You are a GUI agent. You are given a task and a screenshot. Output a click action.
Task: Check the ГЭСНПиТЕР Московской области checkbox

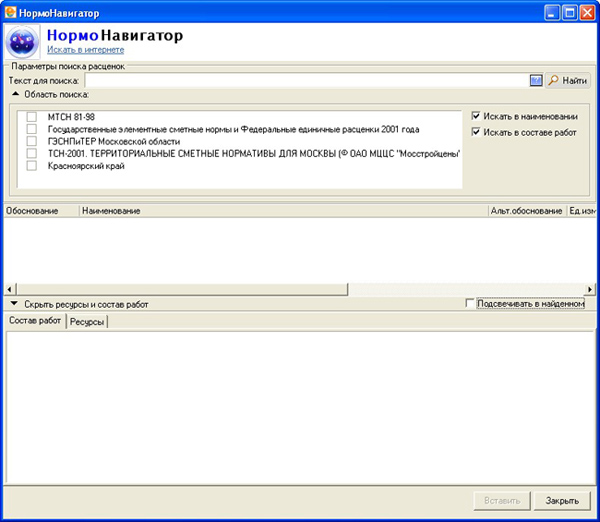tap(32, 141)
